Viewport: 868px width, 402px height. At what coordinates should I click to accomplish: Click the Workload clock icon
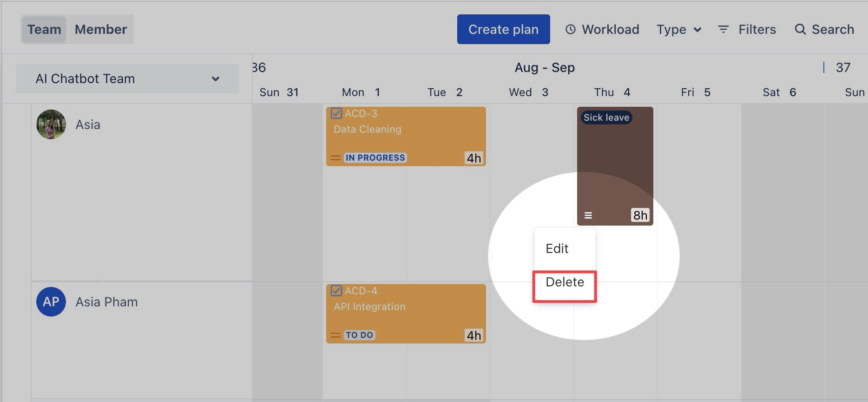pos(570,30)
